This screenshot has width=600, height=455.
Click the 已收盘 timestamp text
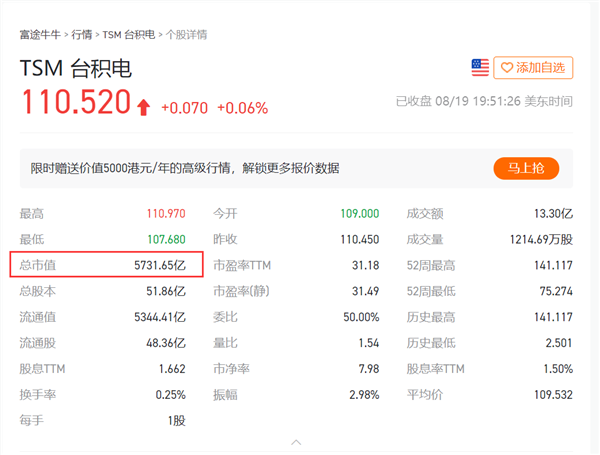pos(484,101)
